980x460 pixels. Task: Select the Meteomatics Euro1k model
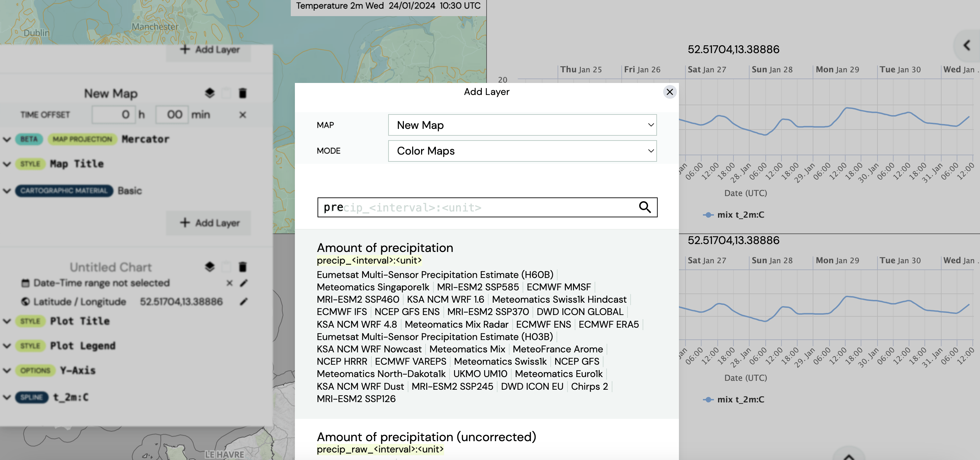coord(559,374)
